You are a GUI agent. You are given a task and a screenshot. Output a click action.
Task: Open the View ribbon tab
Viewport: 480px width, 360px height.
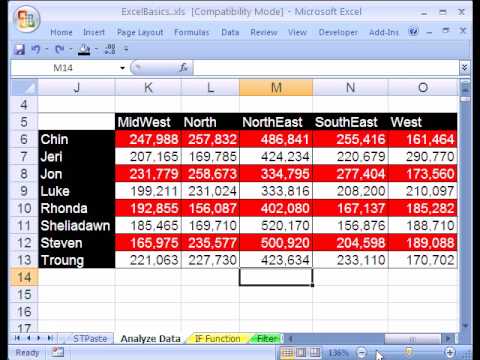pyautogui.click(x=297, y=32)
